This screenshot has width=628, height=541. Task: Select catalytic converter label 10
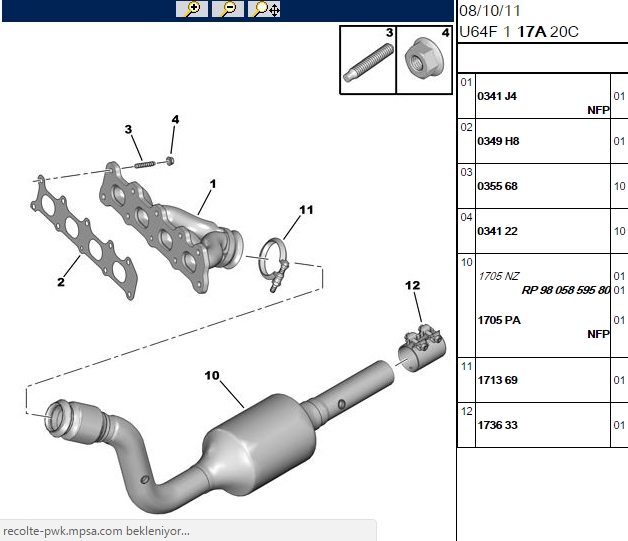(212, 375)
